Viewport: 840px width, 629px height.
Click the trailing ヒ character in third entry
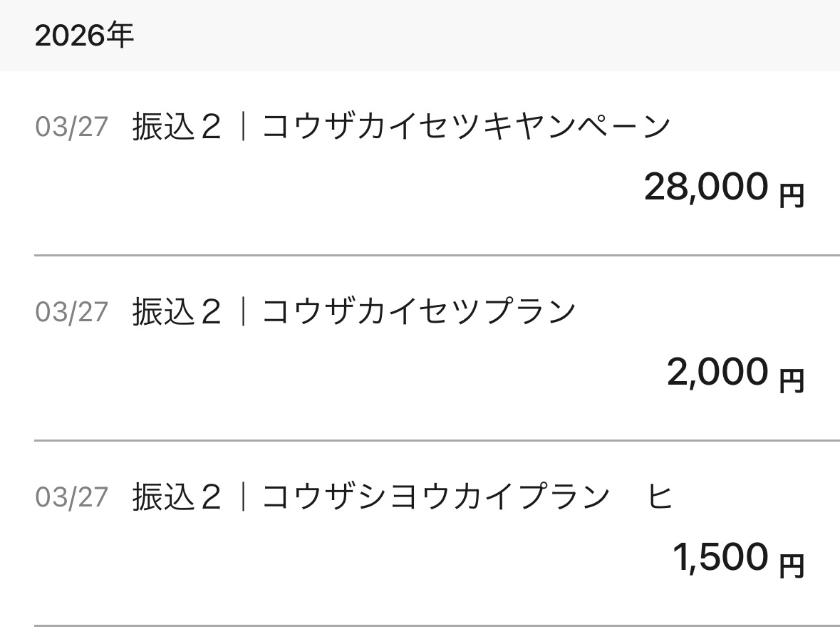tap(660, 497)
